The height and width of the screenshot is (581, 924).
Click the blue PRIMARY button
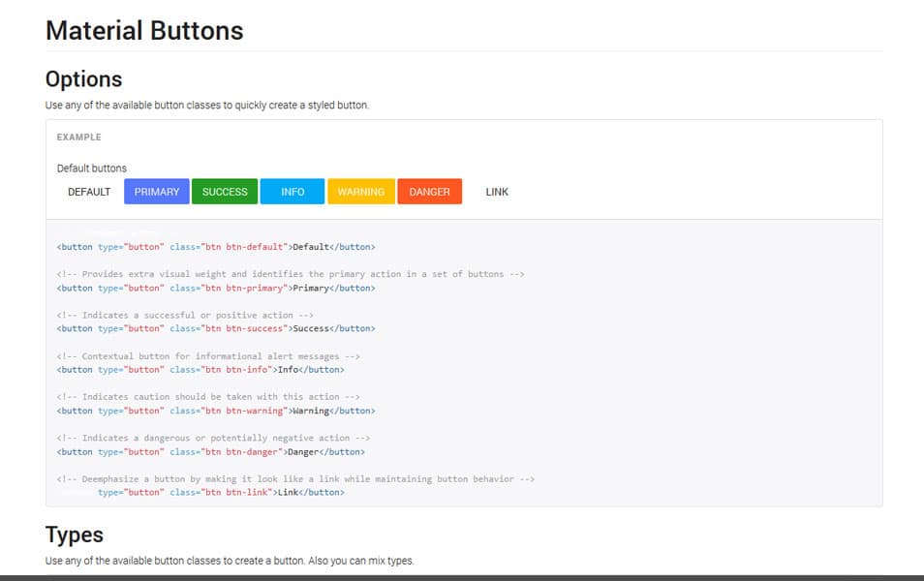click(x=156, y=191)
